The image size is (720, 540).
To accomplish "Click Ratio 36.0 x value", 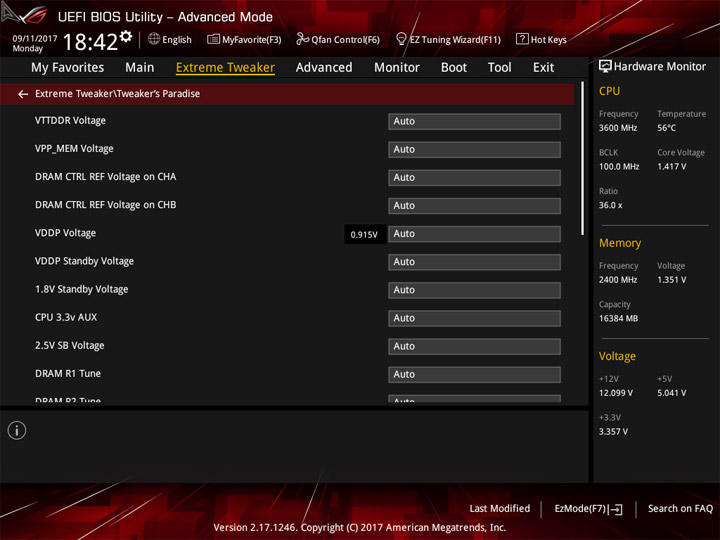I will (x=610, y=205).
